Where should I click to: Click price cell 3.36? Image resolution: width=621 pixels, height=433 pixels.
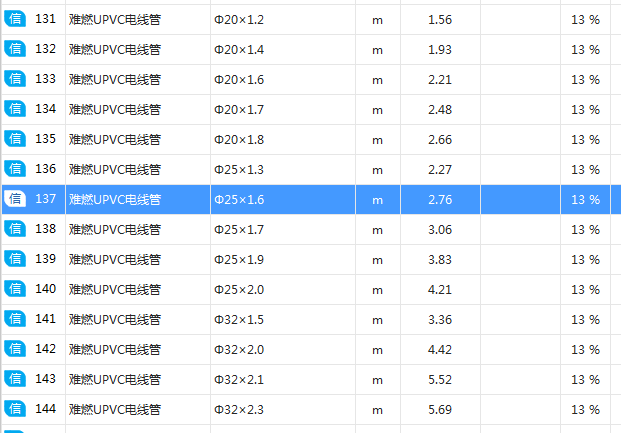[x=440, y=320]
